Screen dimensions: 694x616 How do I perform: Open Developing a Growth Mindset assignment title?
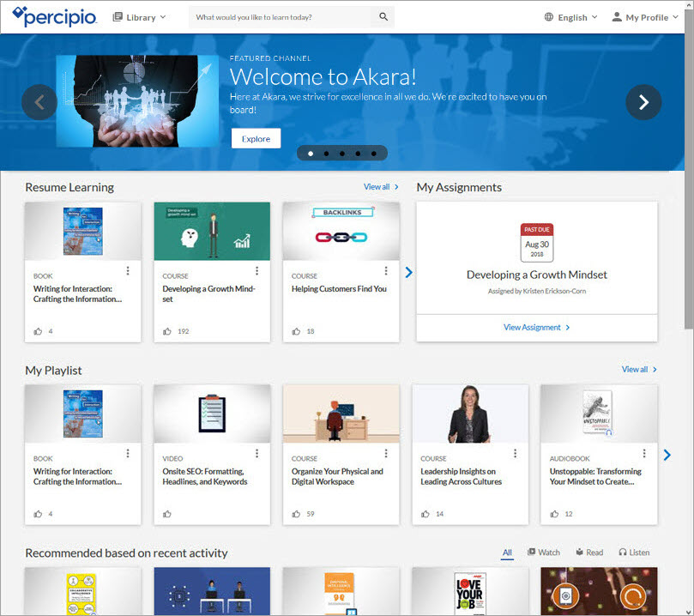tap(537, 275)
